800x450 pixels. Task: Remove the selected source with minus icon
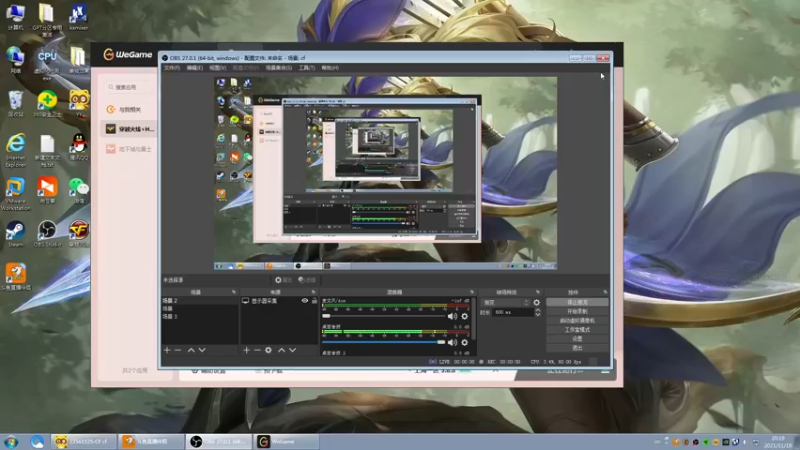(x=257, y=350)
